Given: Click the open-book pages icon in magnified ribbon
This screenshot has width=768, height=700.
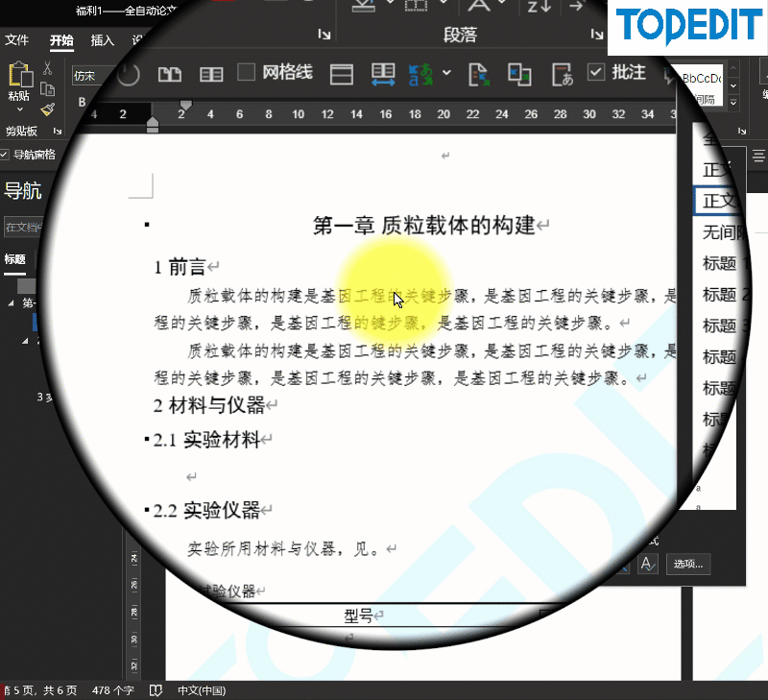Looking at the screenshot, I should tap(170, 75).
